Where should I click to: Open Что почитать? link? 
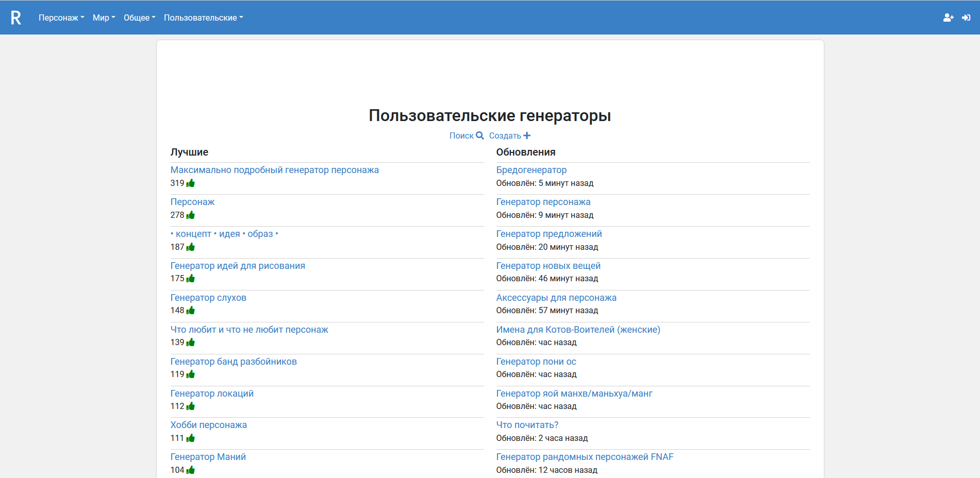(527, 425)
